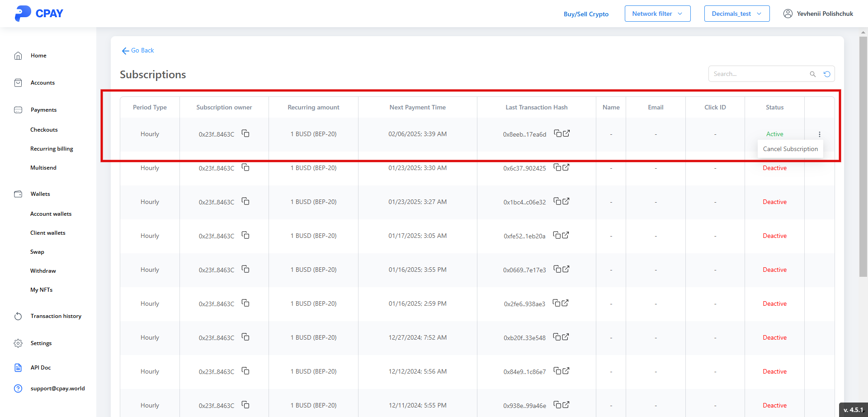
Task: Open the API Doc page
Action: 41,368
